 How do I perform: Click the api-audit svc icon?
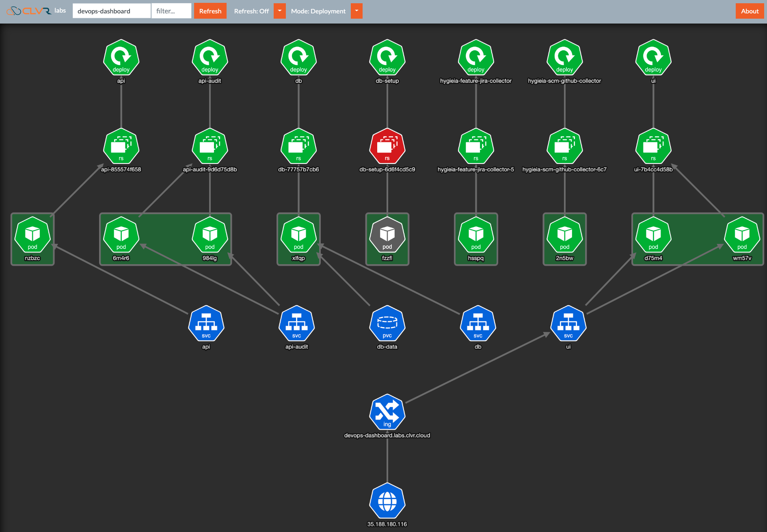(x=297, y=323)
